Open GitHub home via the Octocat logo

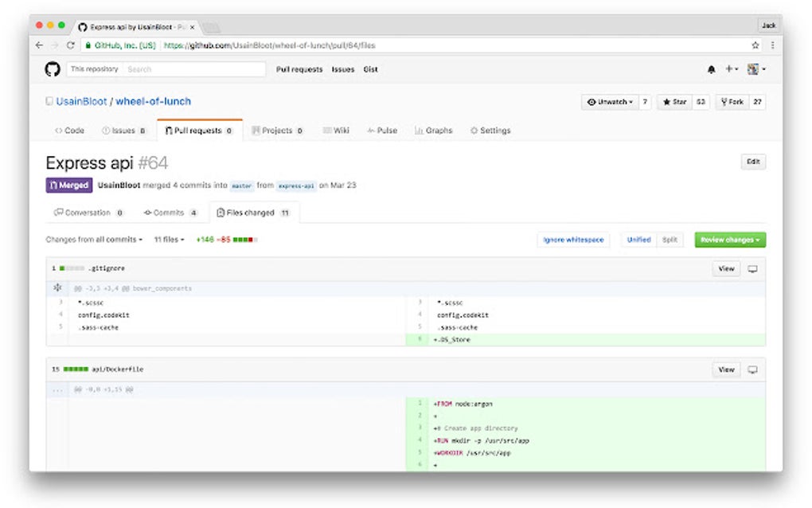tap(53, 69)
